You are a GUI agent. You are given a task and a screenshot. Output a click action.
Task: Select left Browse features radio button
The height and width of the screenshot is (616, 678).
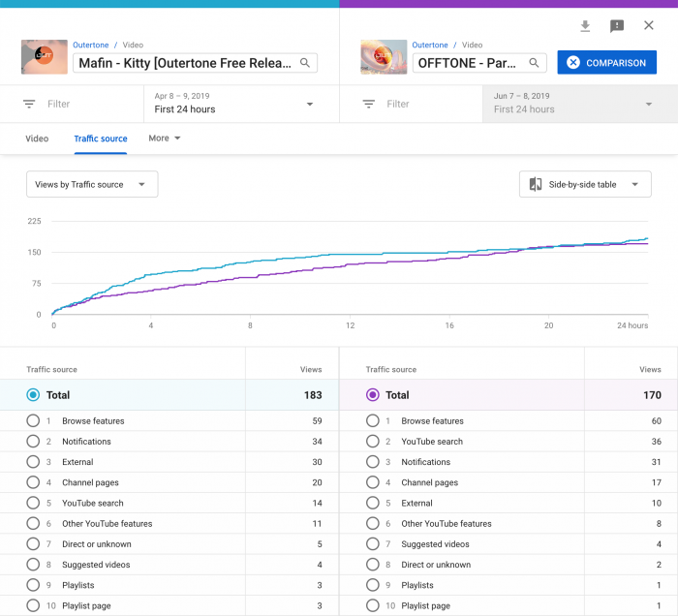[x=33, y=421]
